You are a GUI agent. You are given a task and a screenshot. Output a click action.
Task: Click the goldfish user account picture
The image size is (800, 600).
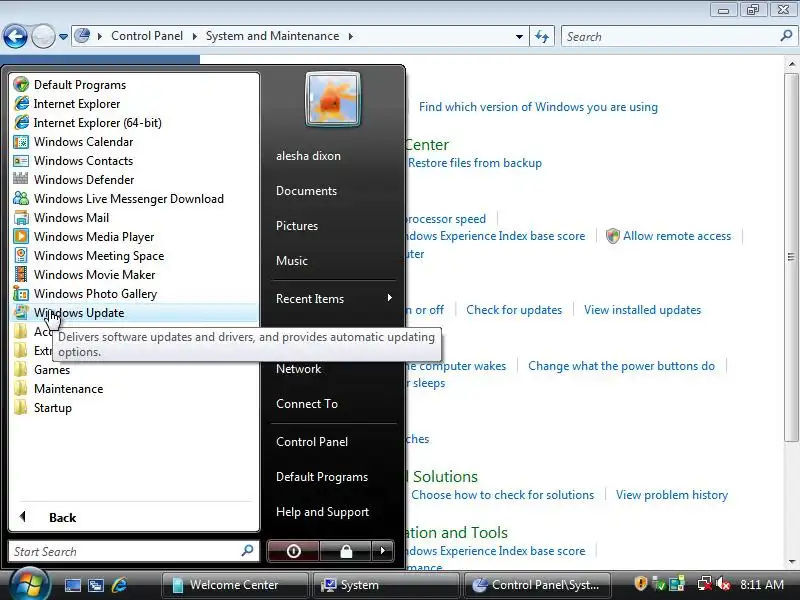[333, 99]
